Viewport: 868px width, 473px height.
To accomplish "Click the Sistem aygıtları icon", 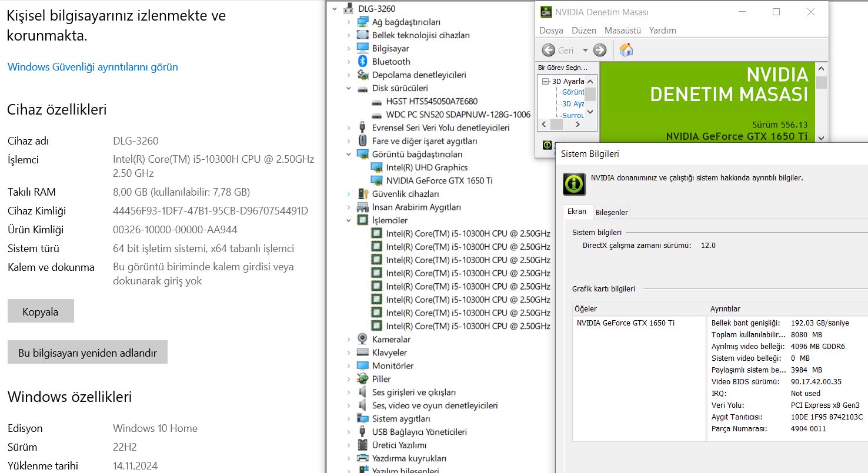I will (x=363, y=418).
